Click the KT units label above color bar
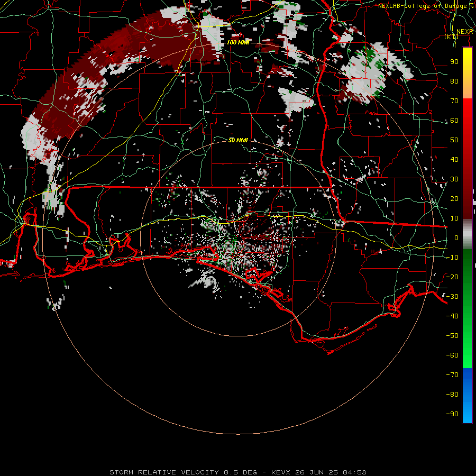Viewport: 476px width, 476px height. [452, 36]
